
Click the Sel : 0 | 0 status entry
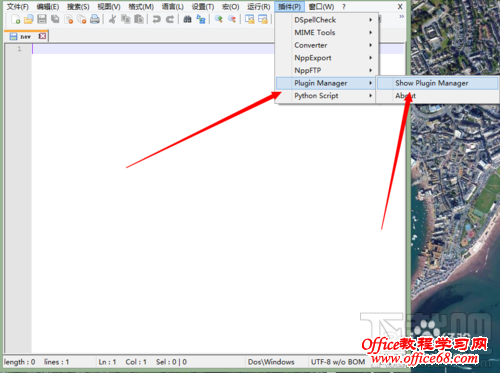171,362
